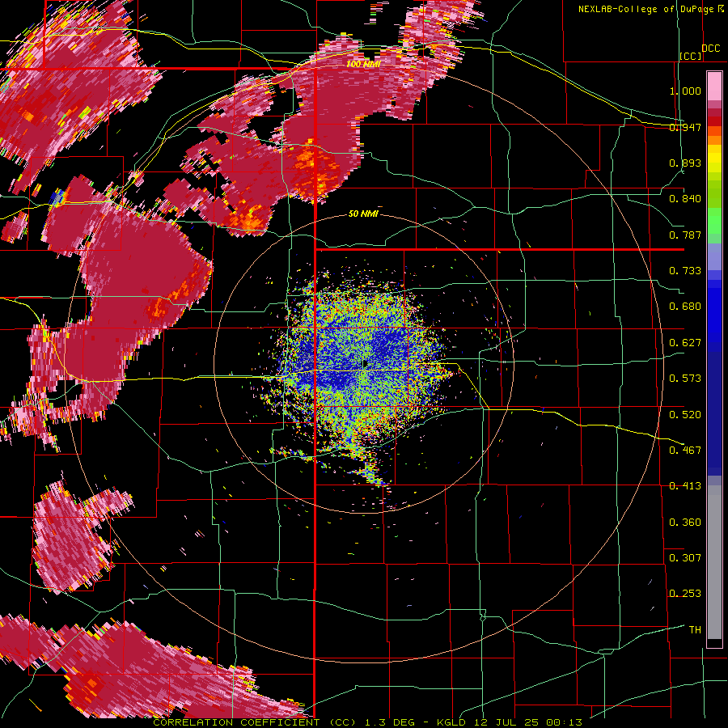Click the radar site marker at map center
The image size is (728, 728).
tap(365, 365)
